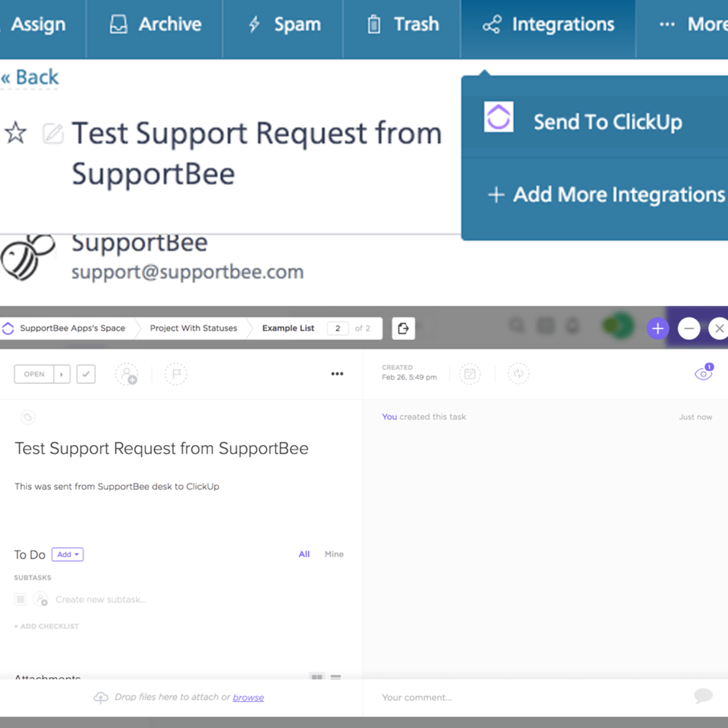Star the Test Support Request ticket
This screenshot has width=728, height=728.
[16, 133]
